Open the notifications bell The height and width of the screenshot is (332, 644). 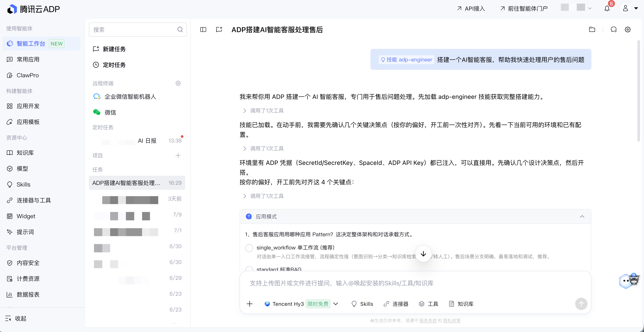tap(607, 9)
